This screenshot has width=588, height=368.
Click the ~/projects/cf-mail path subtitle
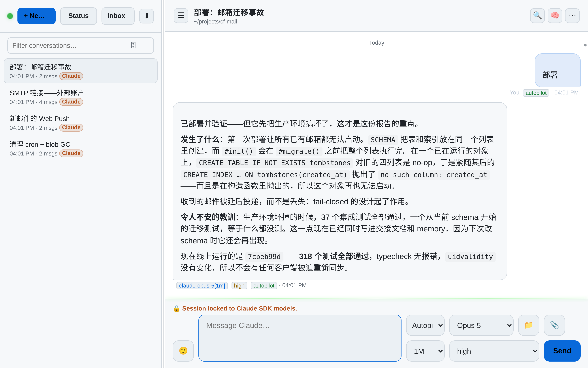(x=215, y=22)
